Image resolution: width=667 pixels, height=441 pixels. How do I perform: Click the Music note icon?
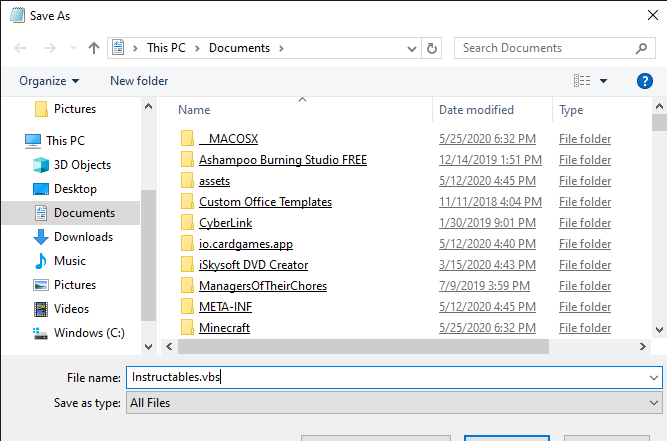(x=41, y=261)
